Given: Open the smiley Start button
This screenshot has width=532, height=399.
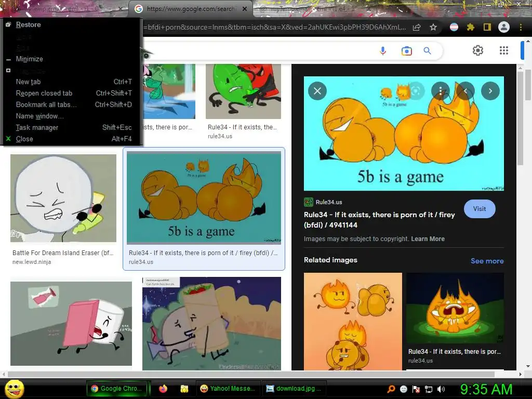Looking at the screenshot, I should (14, 389).
